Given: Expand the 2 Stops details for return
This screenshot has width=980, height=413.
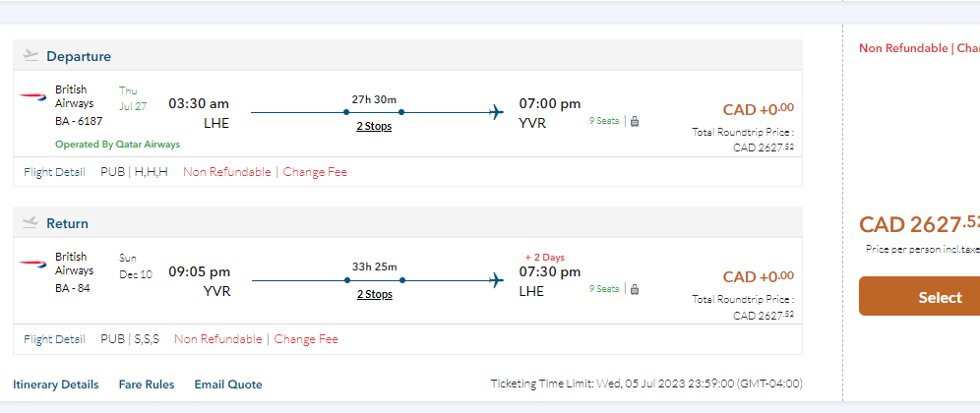Looking at the screenshot, I should (x=374, y=294).
